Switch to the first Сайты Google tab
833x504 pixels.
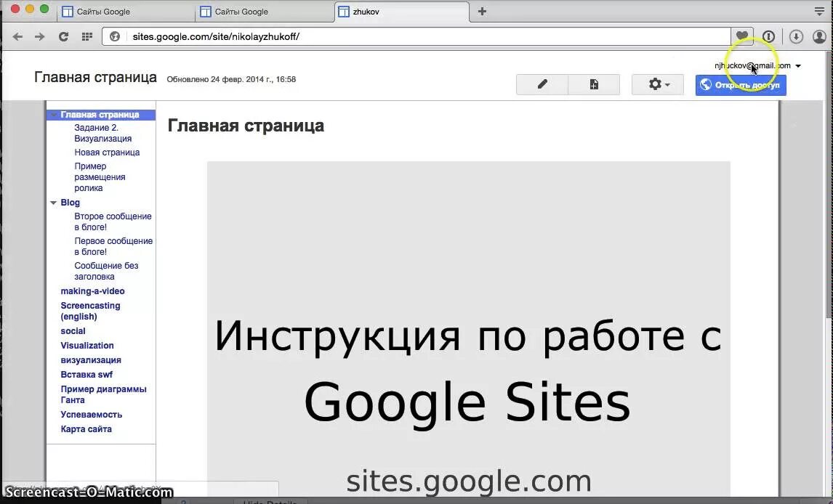coord(125,12)
